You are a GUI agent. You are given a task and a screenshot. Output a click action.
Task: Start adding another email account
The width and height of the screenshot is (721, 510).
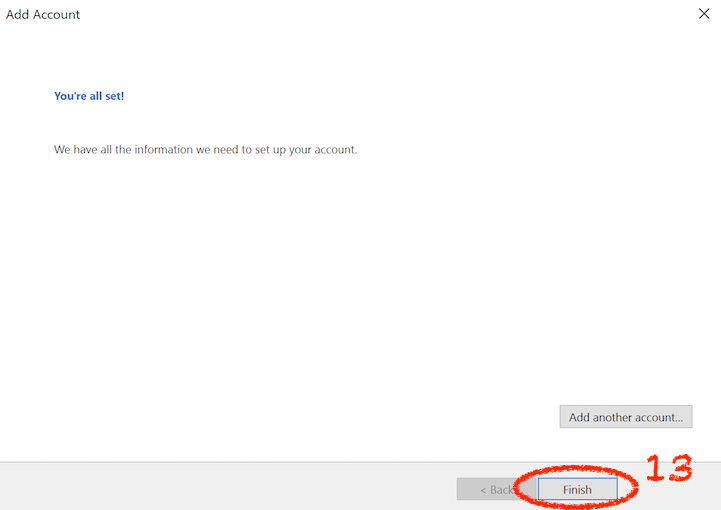pos(625,417)
